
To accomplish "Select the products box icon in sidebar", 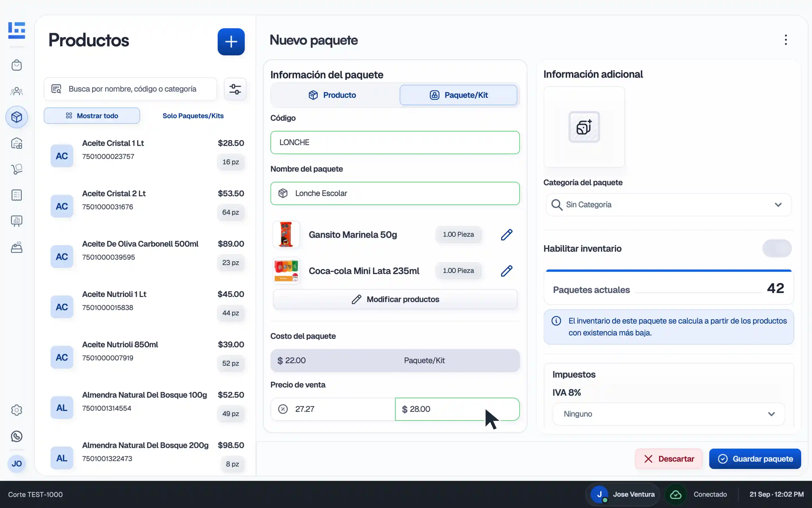I will click(x=16, y=117).
